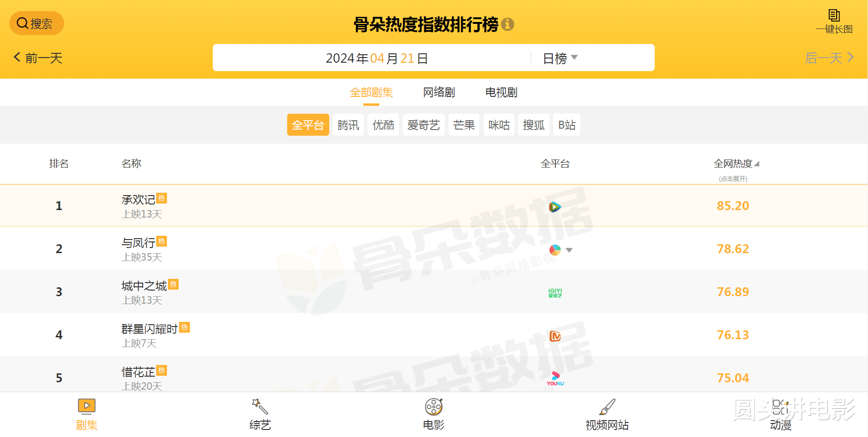Filter by 咪咕 platform
The width and height of the screenshot is (868, 437).
point(499,125)
